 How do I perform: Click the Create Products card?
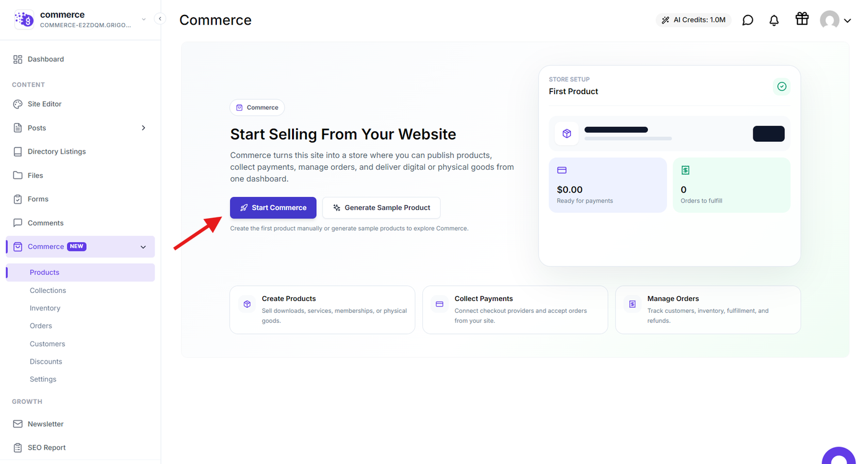[322, 310]
